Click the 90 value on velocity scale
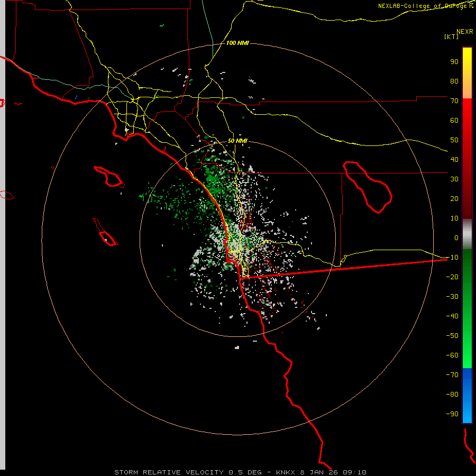The width and height of the screenshot is (476, 476). (x=454, y=62)
